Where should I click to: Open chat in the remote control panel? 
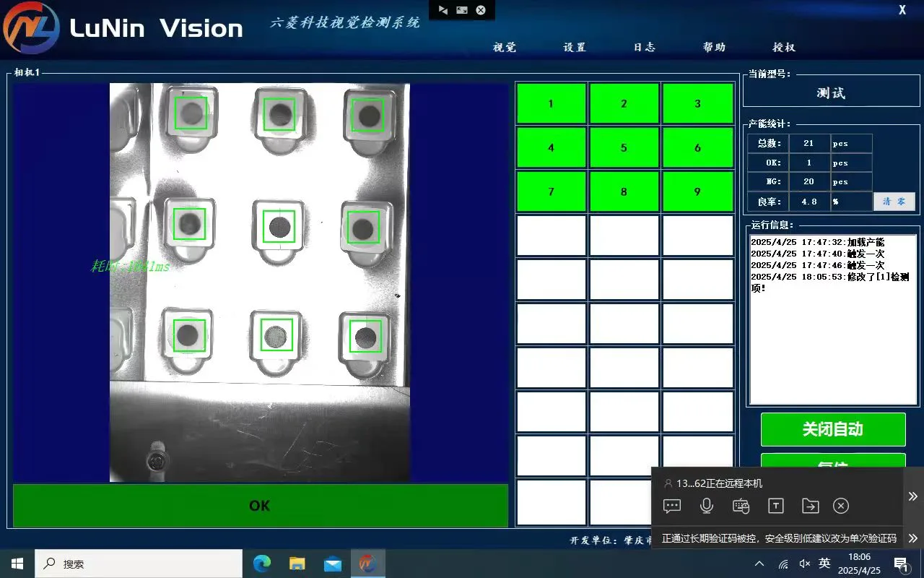pos(672,506)
